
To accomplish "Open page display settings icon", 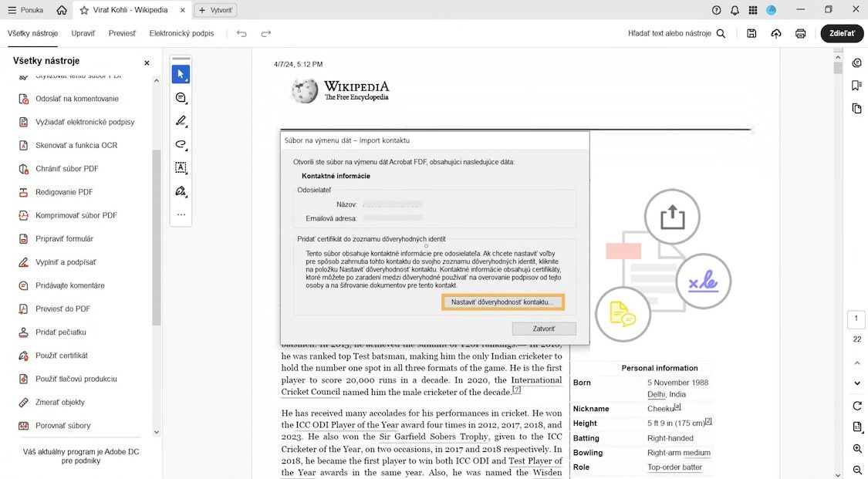I will click(857, 427).
